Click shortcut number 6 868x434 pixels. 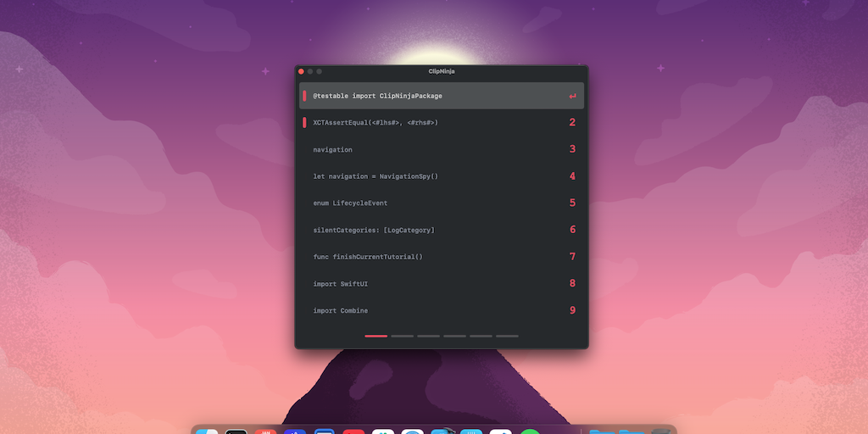(572, 230)
